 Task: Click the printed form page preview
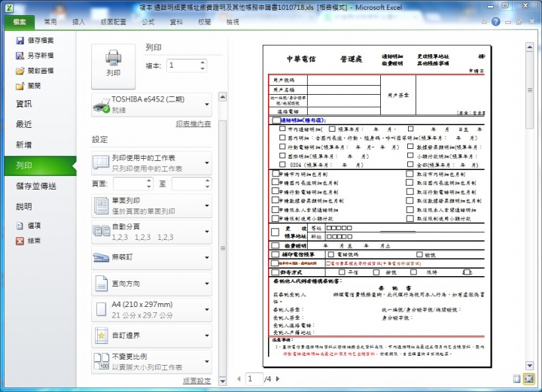(377, 206)
